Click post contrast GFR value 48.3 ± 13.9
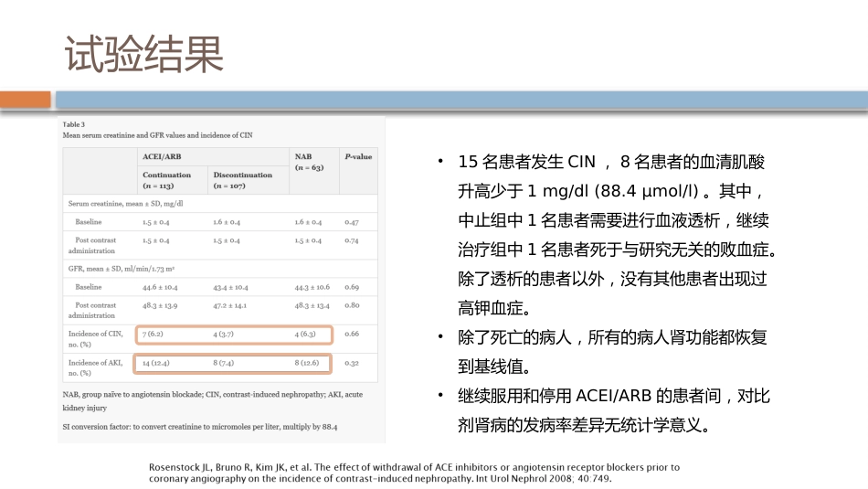The width and height of the screenshot is (868, 489). click(160, 305)
